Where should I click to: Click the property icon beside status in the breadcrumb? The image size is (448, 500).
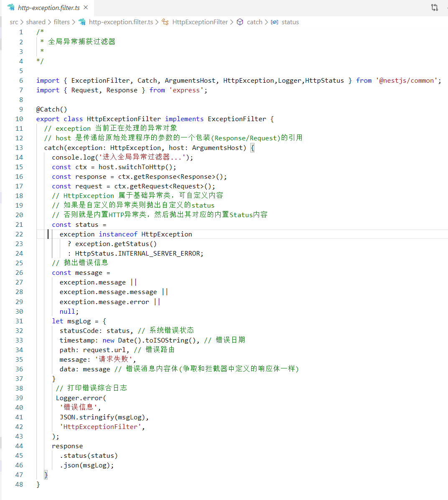point(274,22)
